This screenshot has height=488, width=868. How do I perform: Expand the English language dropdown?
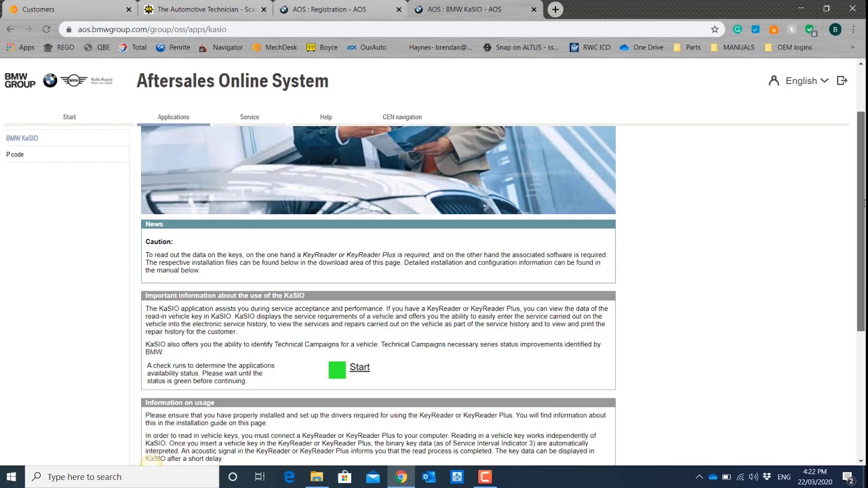pyautogui.click(x=807, y=81)
